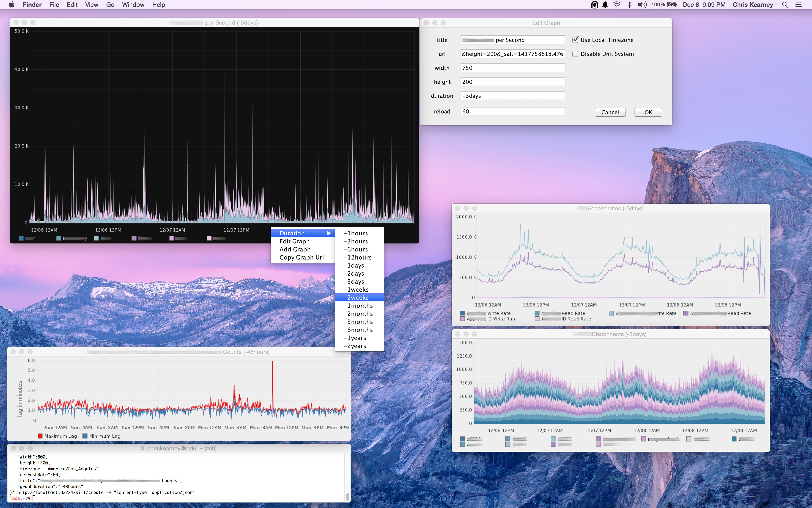Screen dimensions: 812x508
Task: Click the bell notification icon
Action: [605, 5]
